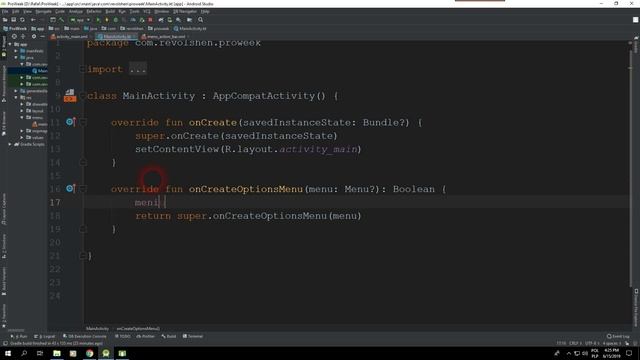Viewport: 640px width, 360px height.
Task: Expand the generatedJava folder in project tree
Action: tap(16, 91)
